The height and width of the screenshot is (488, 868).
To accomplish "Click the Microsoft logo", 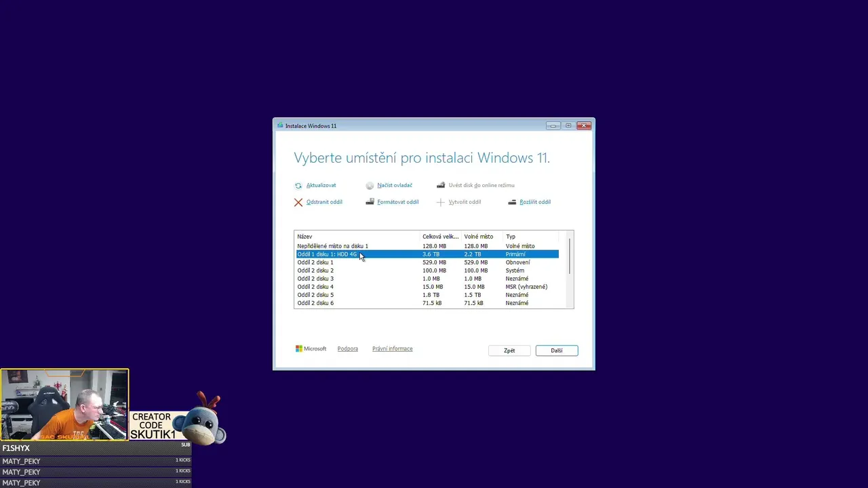I will pyautogui.click(x=311, y=348).
